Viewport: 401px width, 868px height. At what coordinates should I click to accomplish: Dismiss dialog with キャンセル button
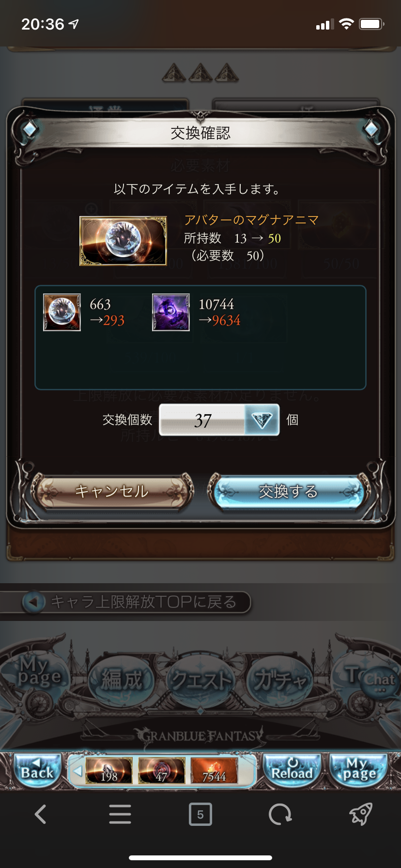pyautogui.click(x=112, y=492)
